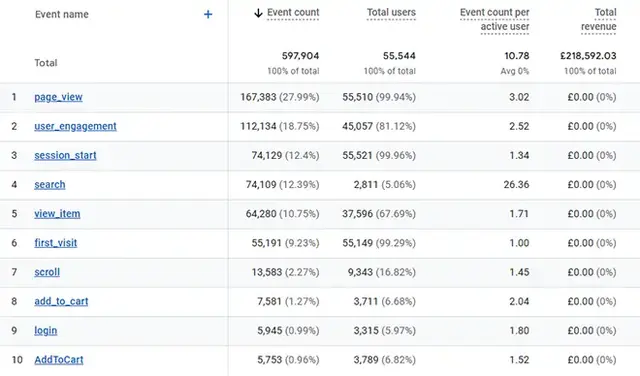640x376 pixels.
Task: Select view_item count 64,280 (10.75%)
Action: (282, 214)
